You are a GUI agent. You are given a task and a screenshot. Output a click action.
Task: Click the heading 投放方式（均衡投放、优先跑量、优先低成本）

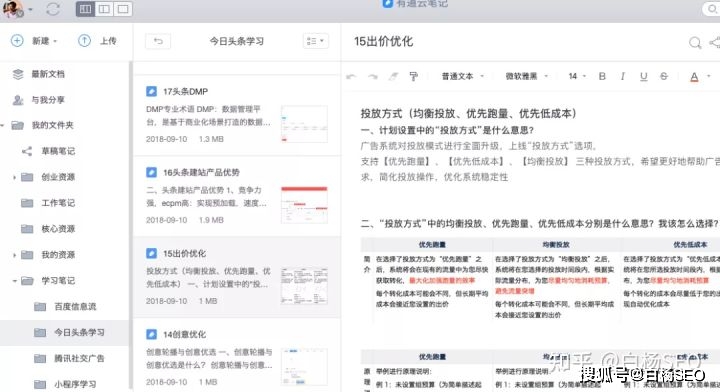click(x=469, y=113)
